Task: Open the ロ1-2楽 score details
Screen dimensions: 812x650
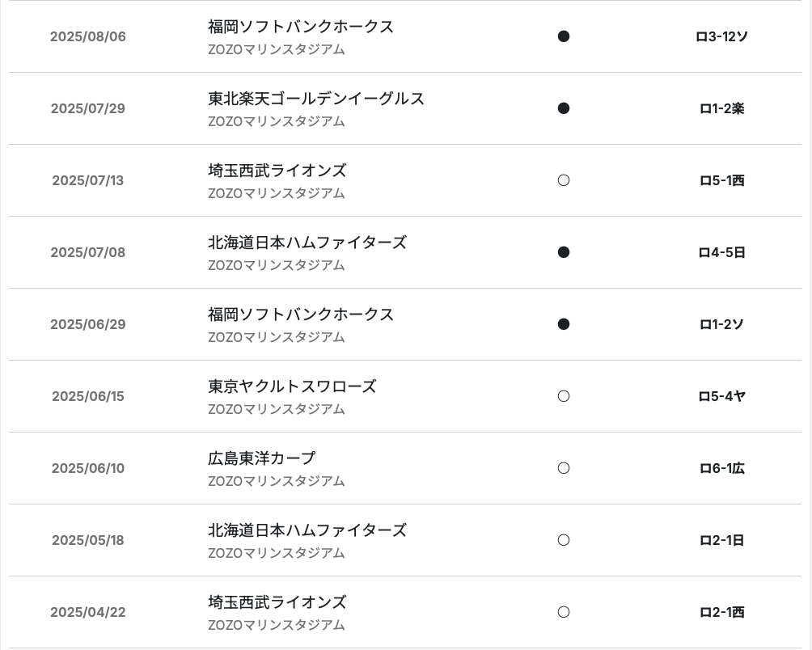Action: [722, 108]
